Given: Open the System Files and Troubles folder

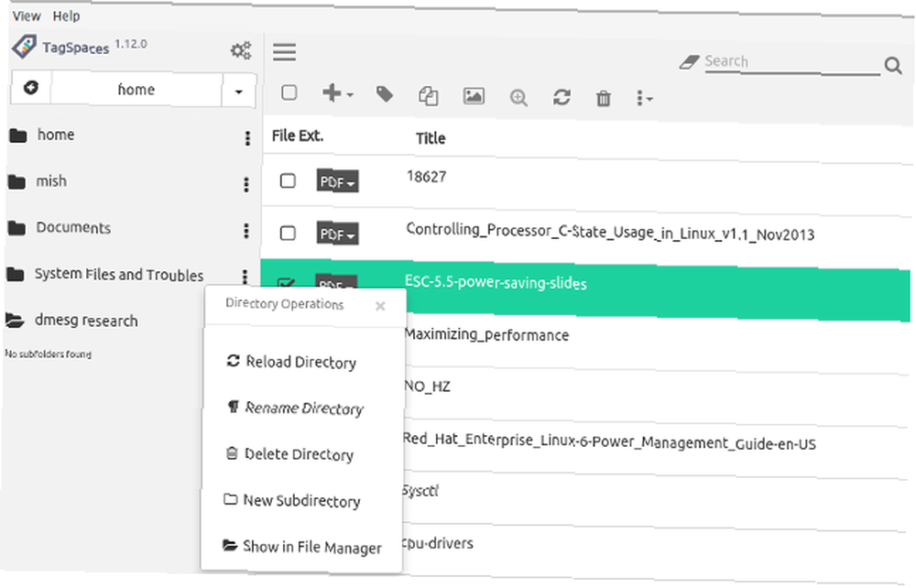Looking at the screenshot, I should tap(118, 275).
